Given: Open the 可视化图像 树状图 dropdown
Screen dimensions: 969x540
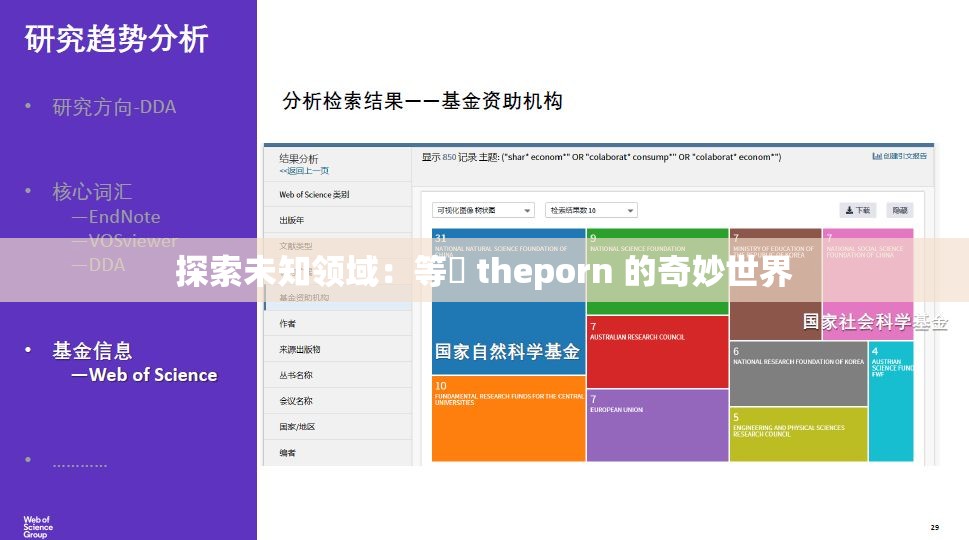Looking at the screenshot, I should click(483, 210).
